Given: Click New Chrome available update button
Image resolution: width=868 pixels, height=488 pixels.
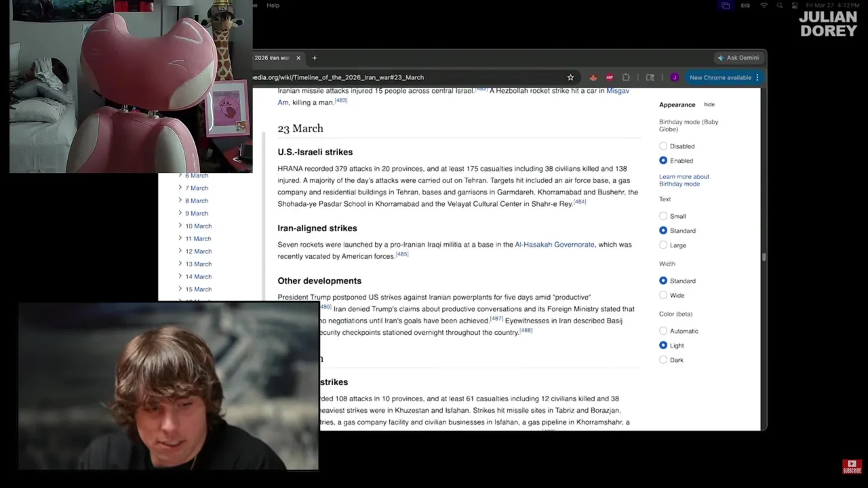Looking at the screenshot, I should point(720,77).
